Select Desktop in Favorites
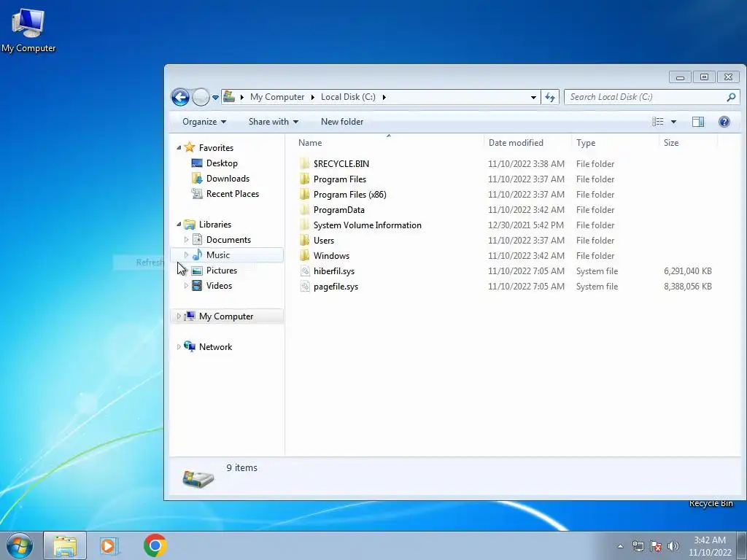This screenshot has width=747, height=560. [222, 163]
